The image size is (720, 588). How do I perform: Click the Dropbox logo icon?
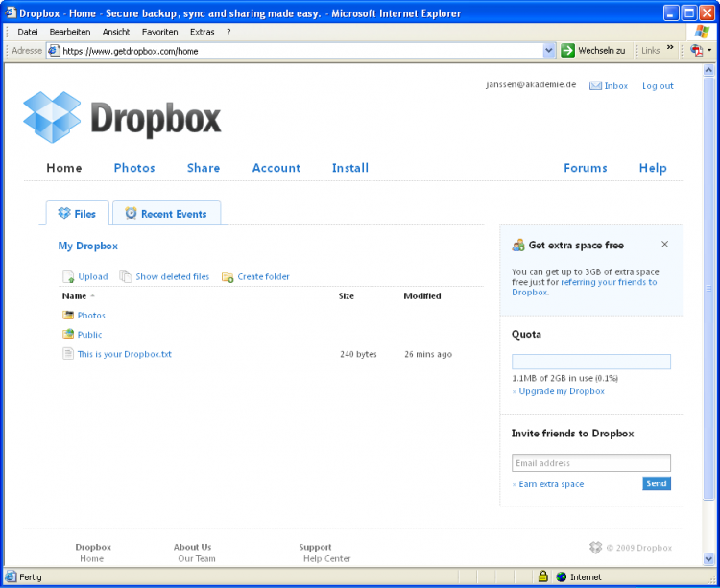point(53,117)
